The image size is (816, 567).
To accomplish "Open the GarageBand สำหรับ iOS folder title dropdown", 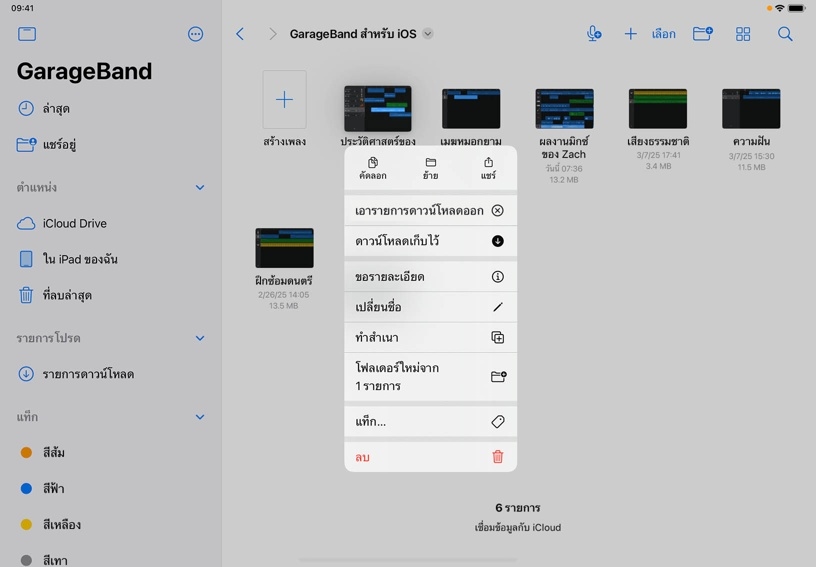I will point(428,34).
